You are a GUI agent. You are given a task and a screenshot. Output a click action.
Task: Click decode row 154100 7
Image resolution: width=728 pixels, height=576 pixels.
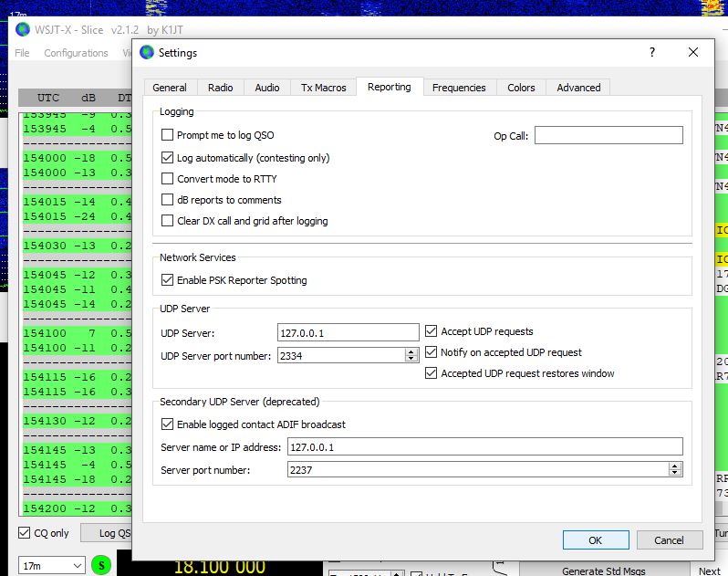pyautogui.click(x=78, y=333)
